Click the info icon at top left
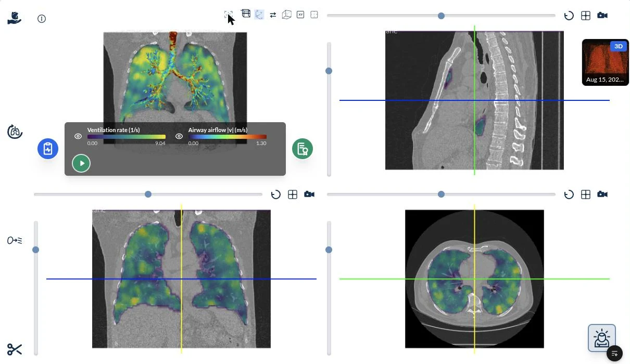This screenshot has height=364, width=630. pyautogui.click(x=42, y=19)
